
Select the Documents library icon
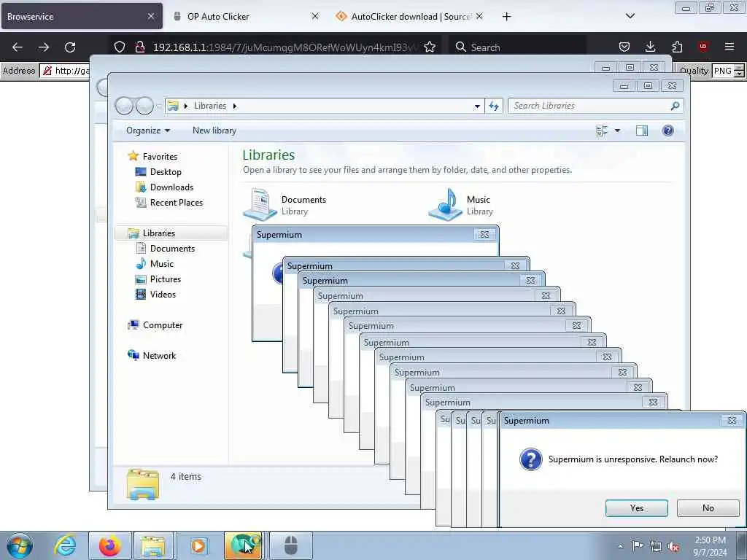[x=260, y=205]
